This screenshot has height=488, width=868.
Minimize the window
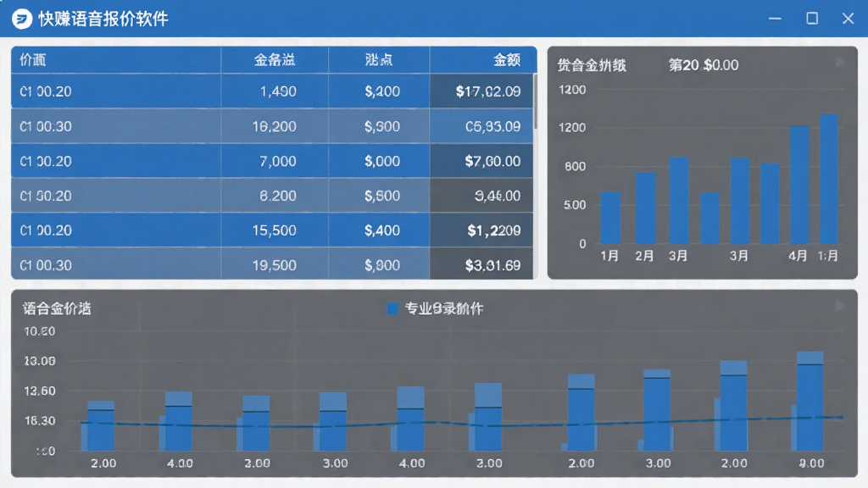coord(775,19)
